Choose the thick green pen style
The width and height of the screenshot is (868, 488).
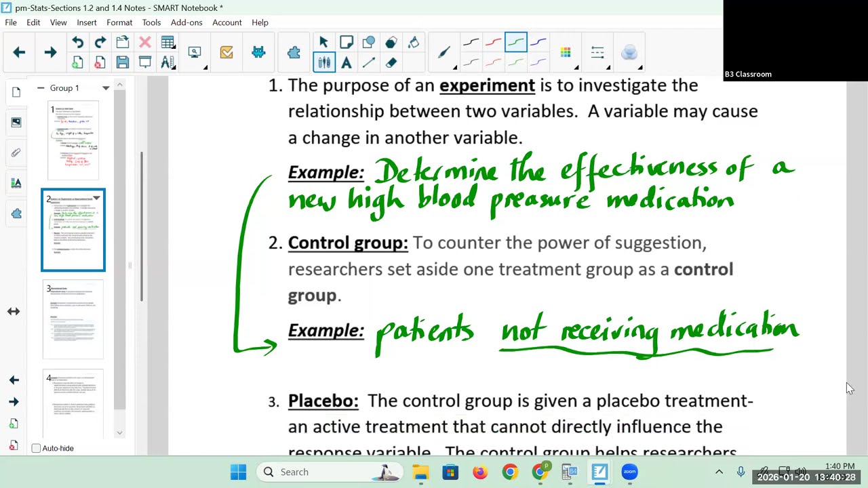515,43
